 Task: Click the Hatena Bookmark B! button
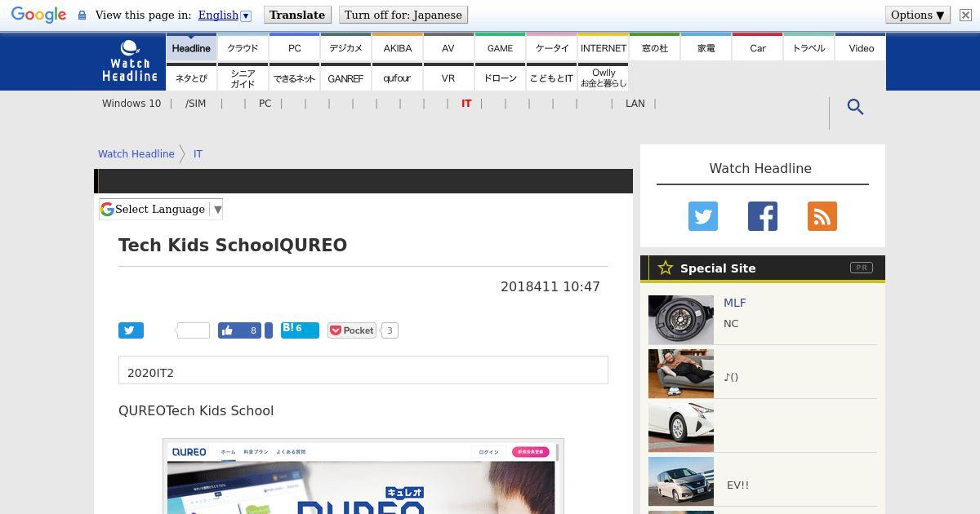pos(300,330)
